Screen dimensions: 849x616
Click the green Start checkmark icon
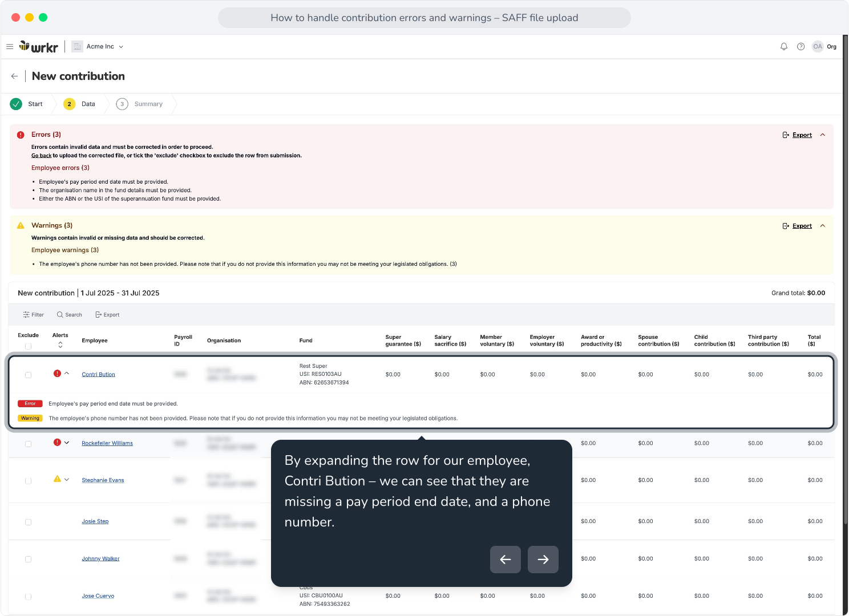tap(16, 104)
